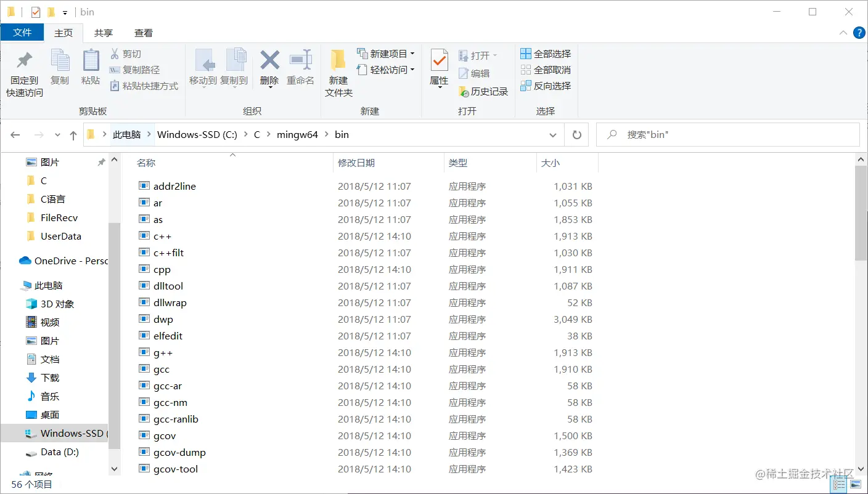Click the file list vertical scrollbar
The image size is (868, 494).
[861, 213]
